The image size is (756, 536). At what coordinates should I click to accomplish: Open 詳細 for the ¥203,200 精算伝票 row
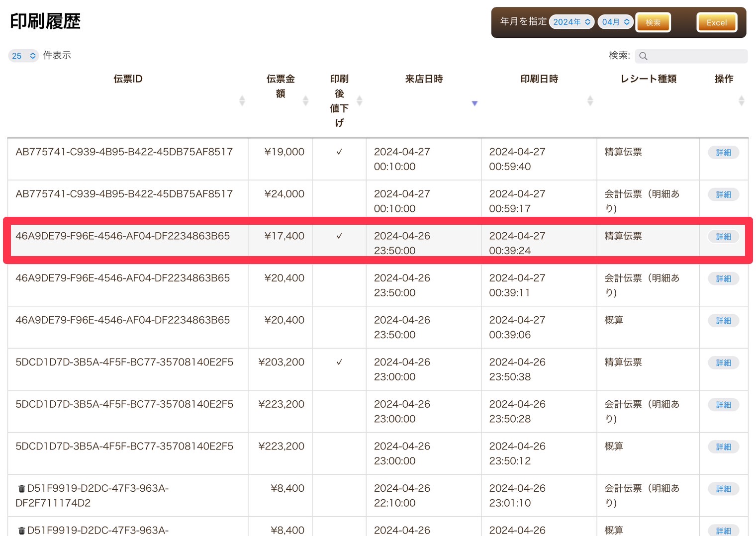(x=723, y=363)
